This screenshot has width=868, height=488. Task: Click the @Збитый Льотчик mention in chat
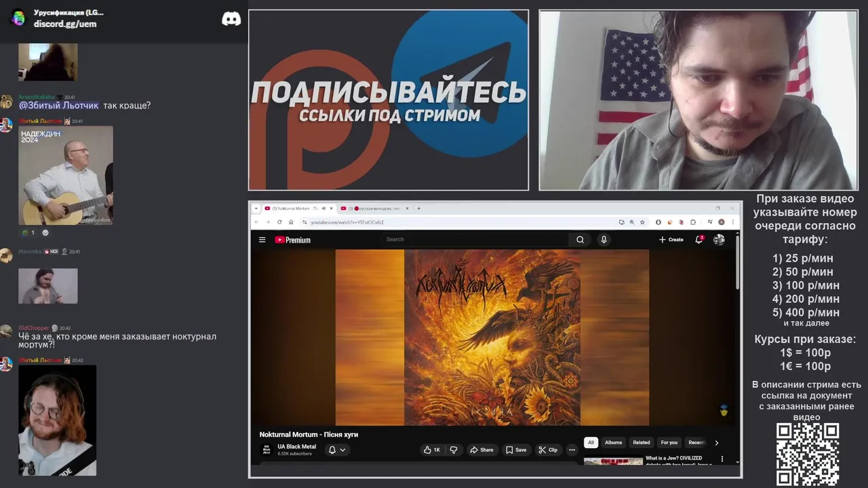click(58, 106)
